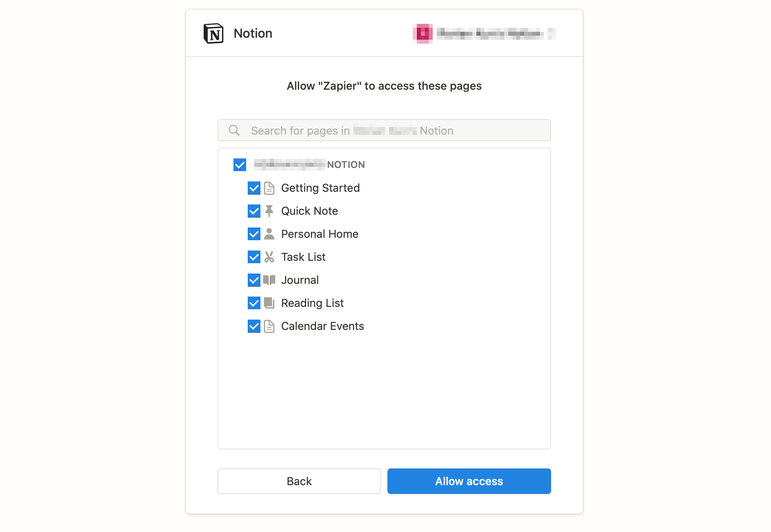Click the Personal Home person icon
The height and width of the screenshot is (532, 771).
click(269, 234)
